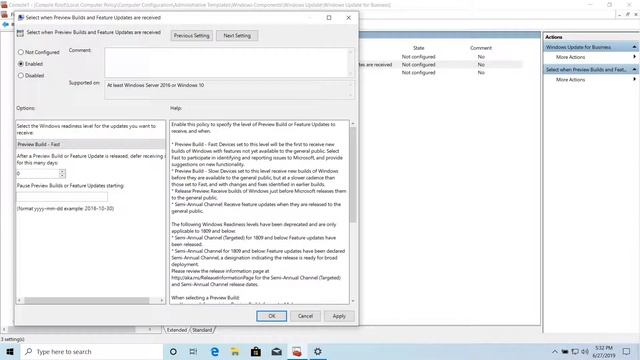The width and height of the screenshot is (640, 360).
Task: Click the Help text vertical scrollbar
Action: click(x=353, y=175)
